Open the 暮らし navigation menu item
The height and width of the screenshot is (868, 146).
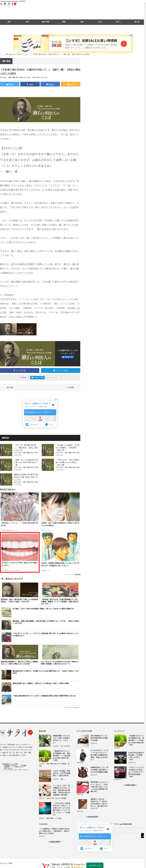click(118, 22)
